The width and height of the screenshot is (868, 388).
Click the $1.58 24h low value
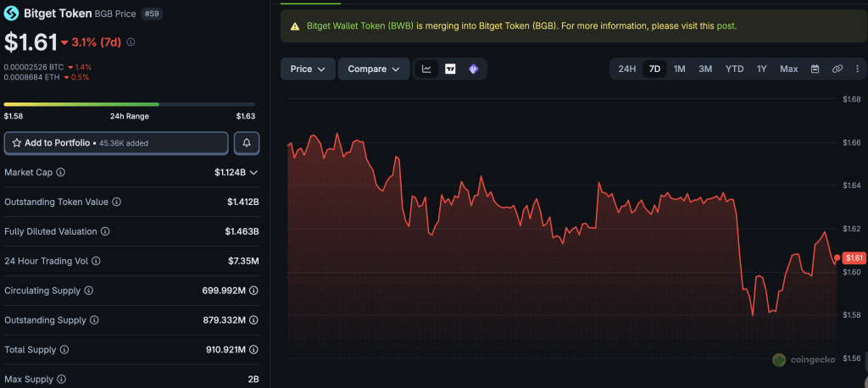coord(14,116)
